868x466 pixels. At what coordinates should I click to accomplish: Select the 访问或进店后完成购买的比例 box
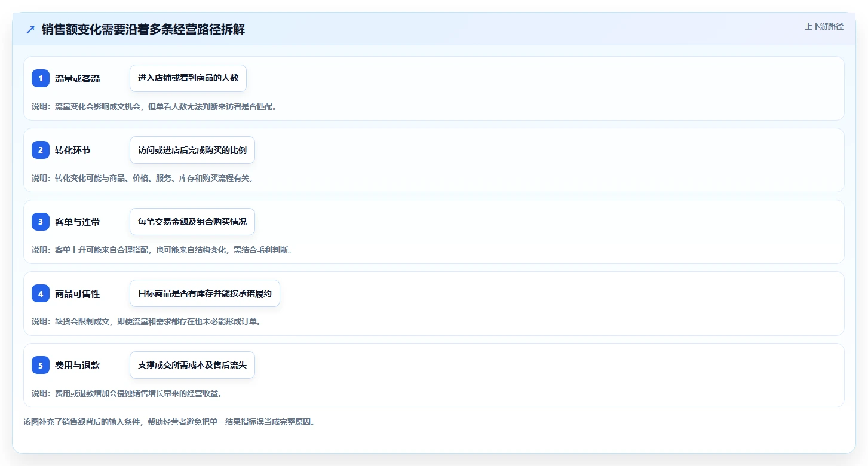click(x=192, y=150)
